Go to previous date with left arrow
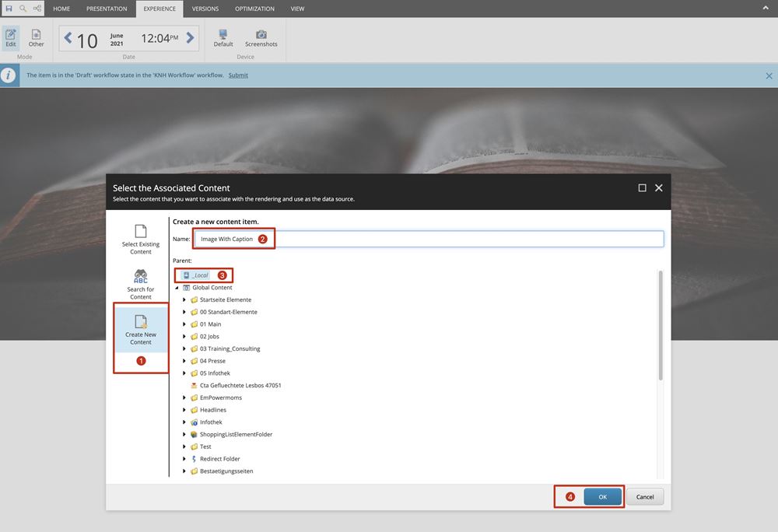This screenshot has width=778, height=532. tap(68, 38)
